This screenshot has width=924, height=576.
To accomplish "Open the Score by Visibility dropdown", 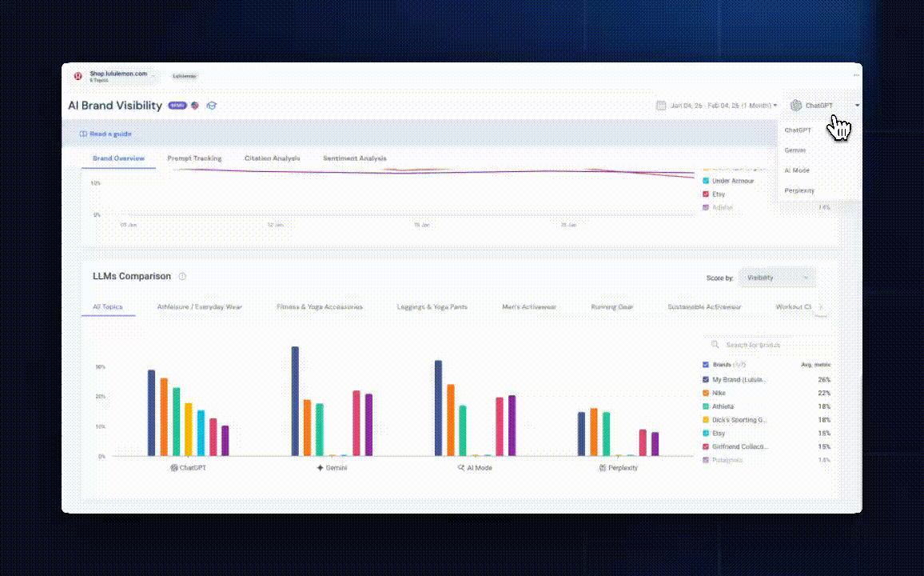I will 777,278.
